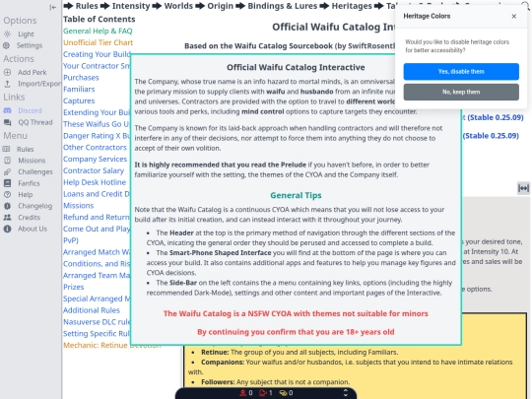Open Rules menu entry
Screen dimensions: 532x399
pyautogui.click(x=26, y=149)
